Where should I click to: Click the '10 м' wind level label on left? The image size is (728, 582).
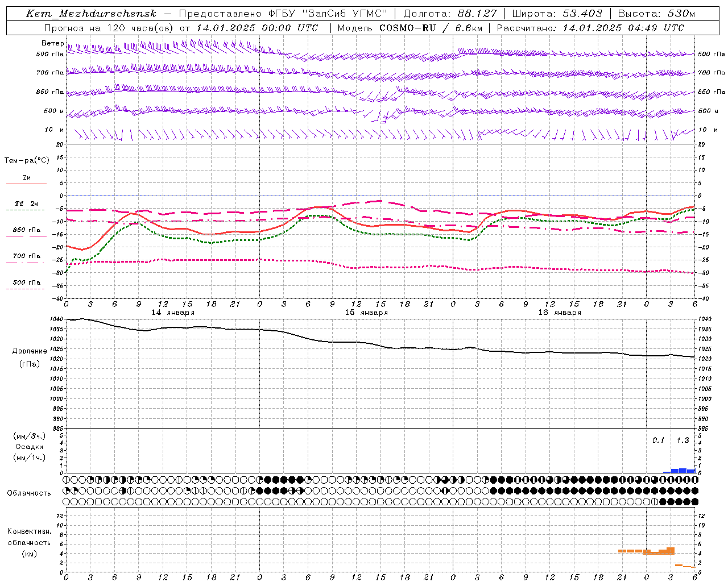(x=55, y=130)
